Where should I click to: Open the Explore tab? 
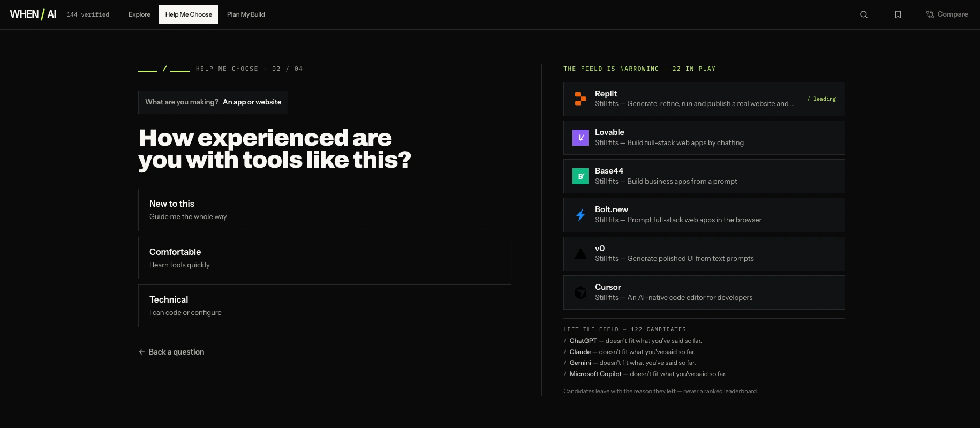tap(139, 14)
